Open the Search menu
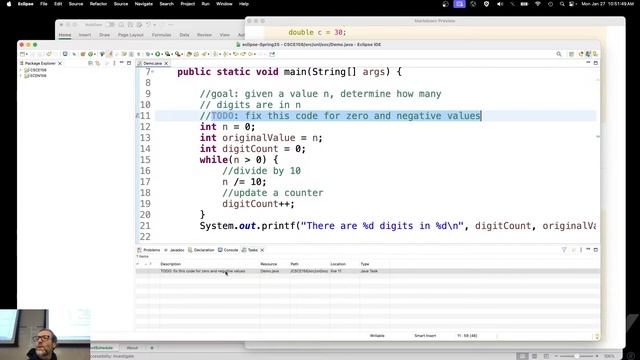 [167, 4]
